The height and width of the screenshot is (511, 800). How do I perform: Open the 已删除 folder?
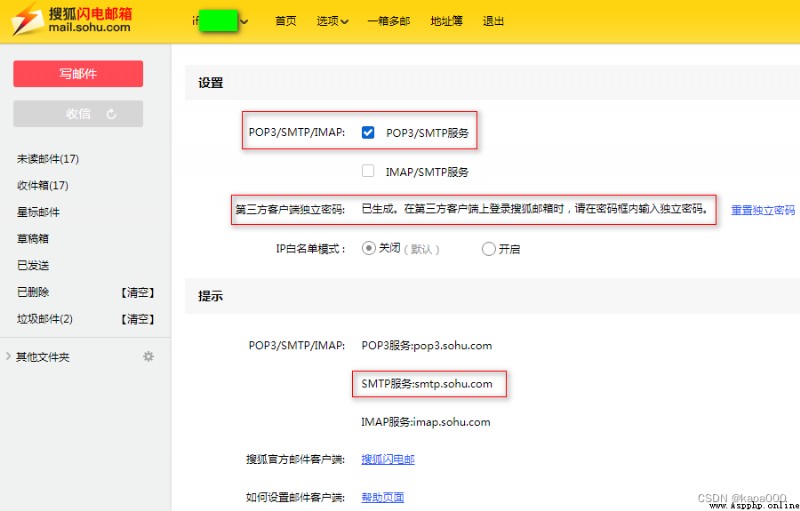coord(33,292)
